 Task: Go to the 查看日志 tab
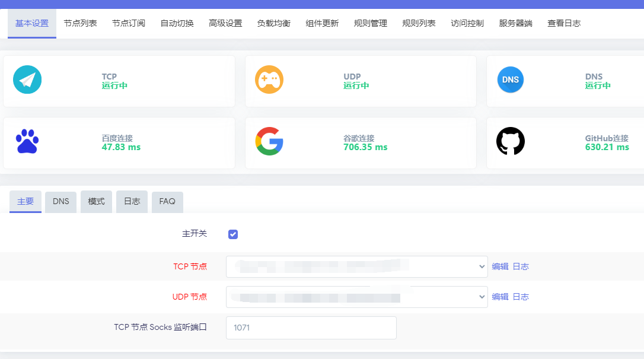click(563, 24)
